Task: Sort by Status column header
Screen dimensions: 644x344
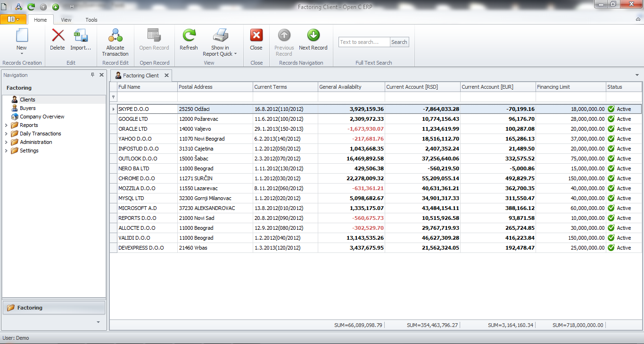Action: [x=624, y=87]
